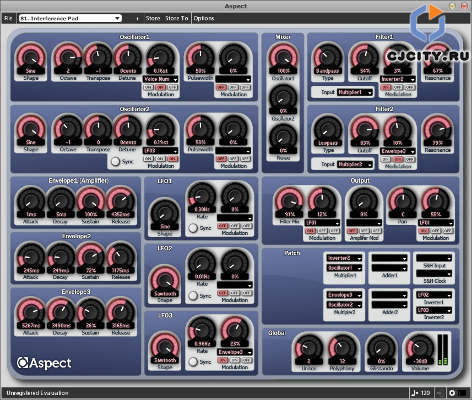Expand the Filter1 Input Multiplier1 dropdown
Screen dimensions: 472x400
coord(355,92)
